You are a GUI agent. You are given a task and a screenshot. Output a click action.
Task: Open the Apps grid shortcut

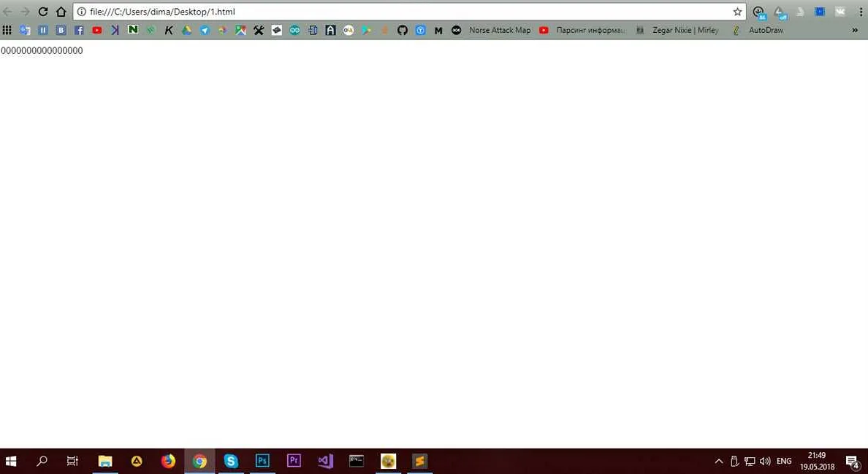pos(7,31)
